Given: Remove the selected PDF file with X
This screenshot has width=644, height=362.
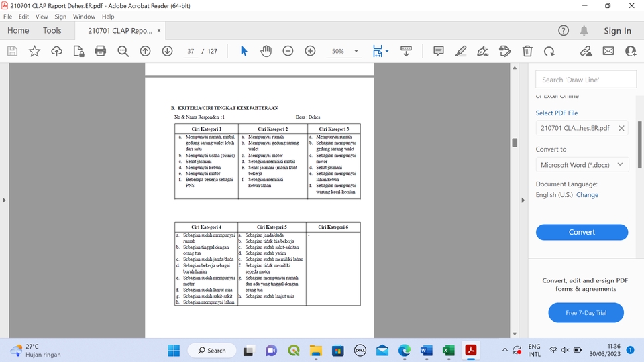Looking at the screenshot, I should (x=621, y=128).
